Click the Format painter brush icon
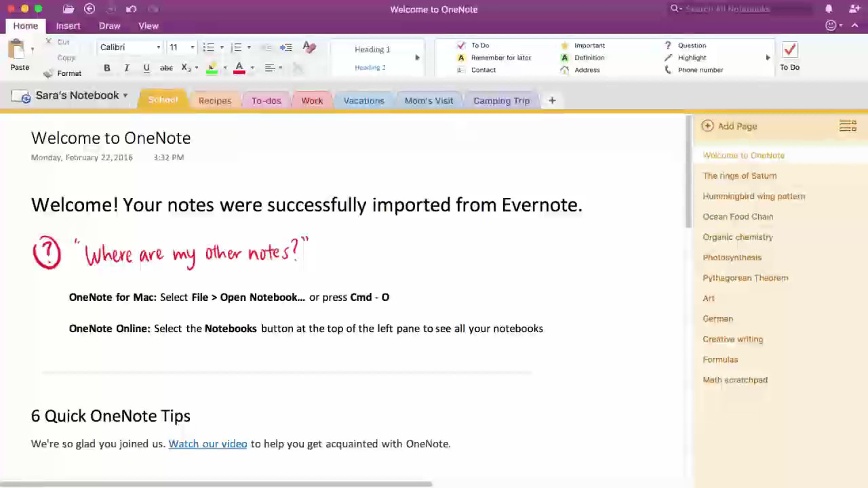 (x=48, y=73)
